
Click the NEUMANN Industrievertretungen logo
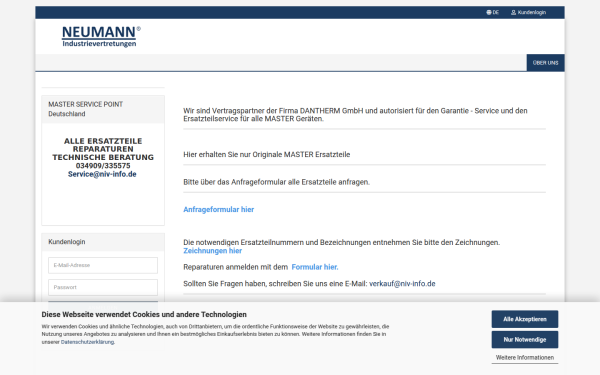[x=101, y=37]
